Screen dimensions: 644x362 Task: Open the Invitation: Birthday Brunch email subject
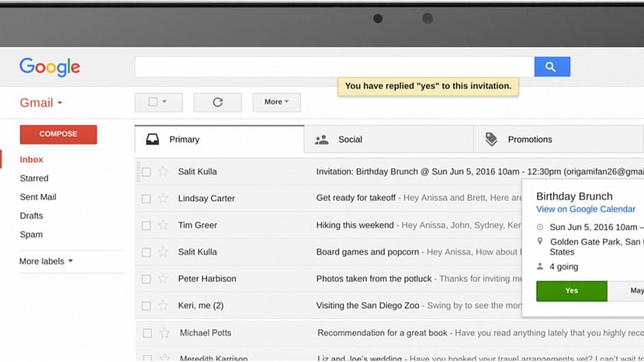coord(480,171)
